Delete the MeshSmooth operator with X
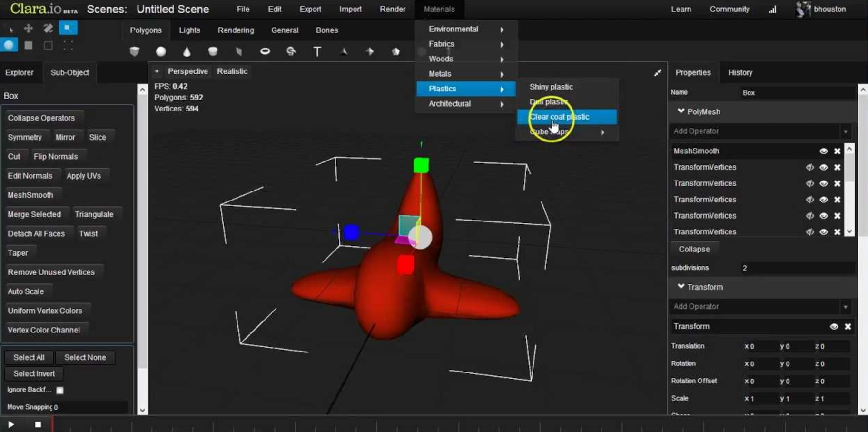This screenshot has width=868, height=432. point(837,151)
